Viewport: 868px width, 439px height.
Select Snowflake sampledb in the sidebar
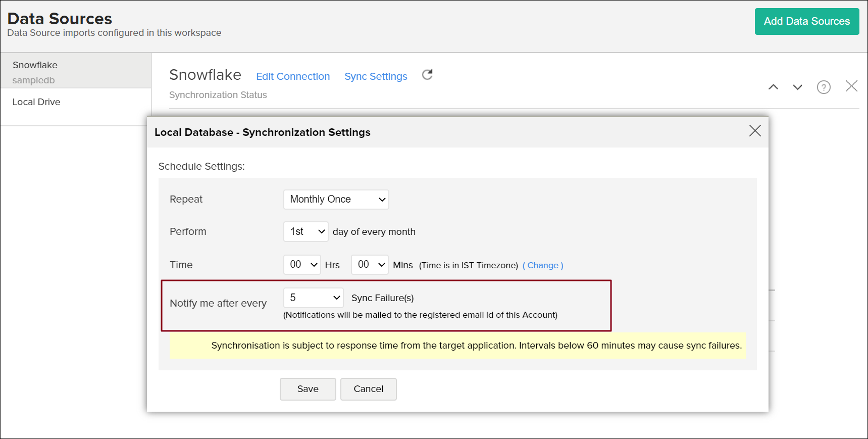coord(76,72)
